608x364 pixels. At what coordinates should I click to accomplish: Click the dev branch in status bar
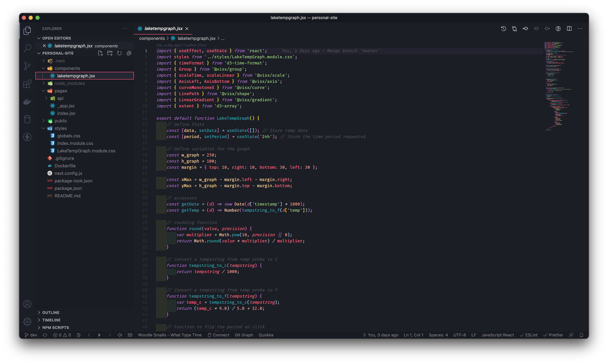(x=31, y=335)
